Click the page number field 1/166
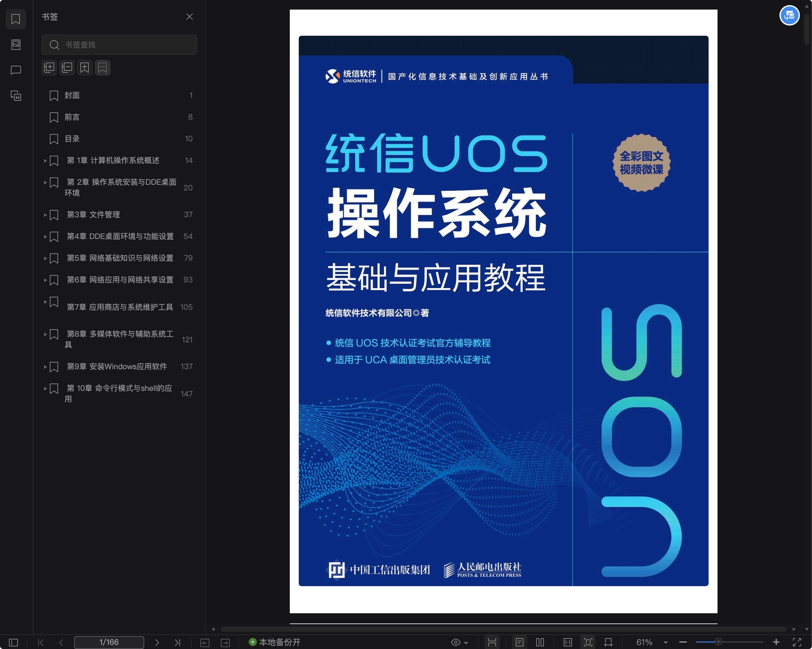 tap(109, 642)
